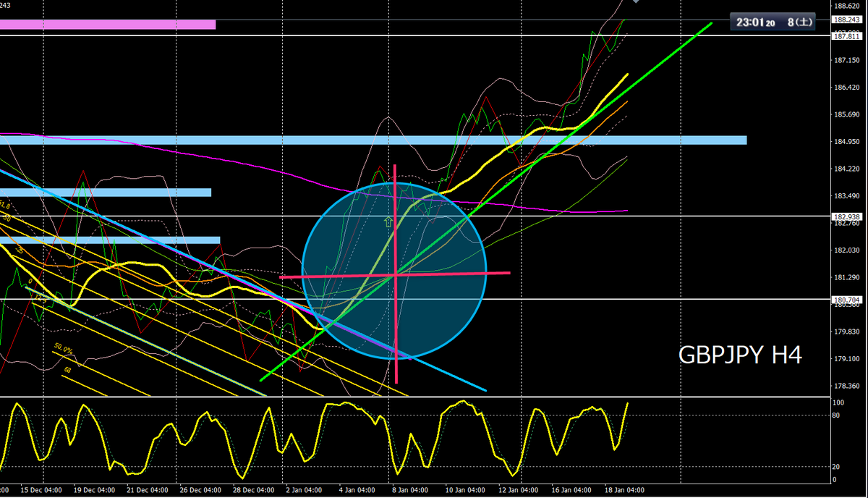Click the oscillator level 100 label
Viewport: 868px width, 498px height.
[x=840, y=402]
